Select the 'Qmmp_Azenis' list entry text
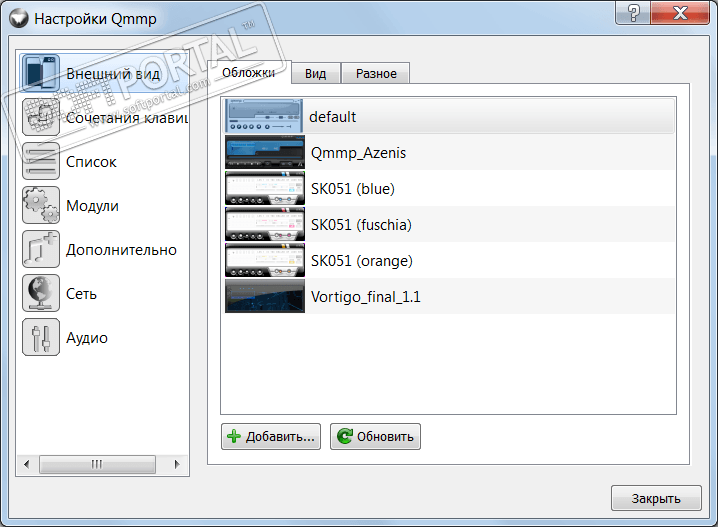The height and width of the screenshot is (527, 718). pos(358,153)
